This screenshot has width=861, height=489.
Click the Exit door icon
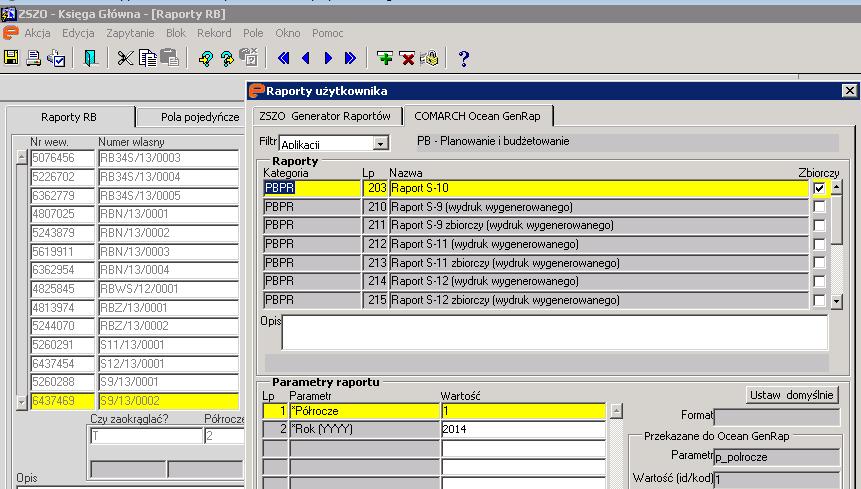tap(90, 58)
